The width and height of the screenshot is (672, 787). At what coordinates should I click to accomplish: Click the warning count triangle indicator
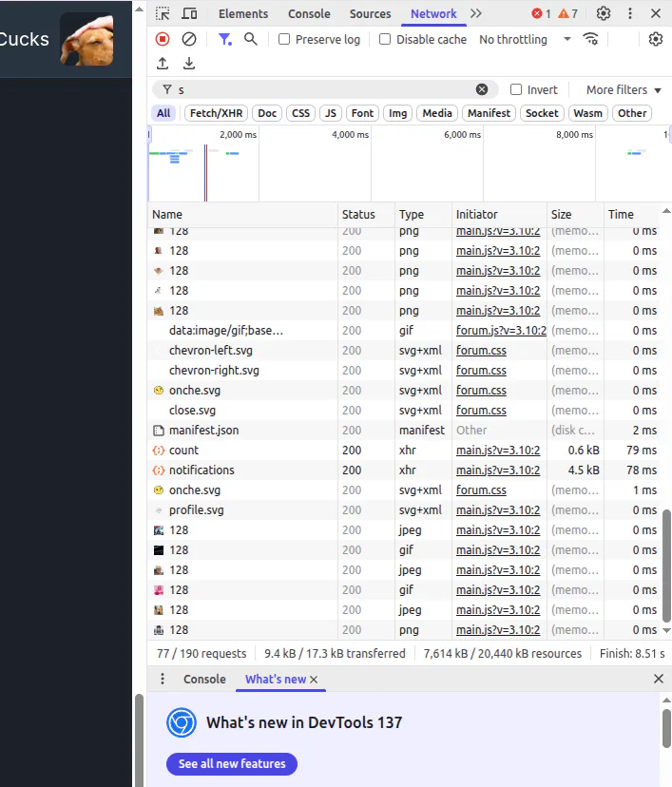pyautogui.click(x=568, y=13)
